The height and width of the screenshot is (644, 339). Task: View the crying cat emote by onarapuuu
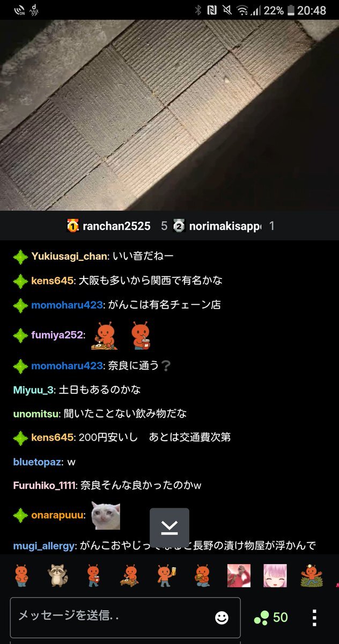[x=105, y=515]
